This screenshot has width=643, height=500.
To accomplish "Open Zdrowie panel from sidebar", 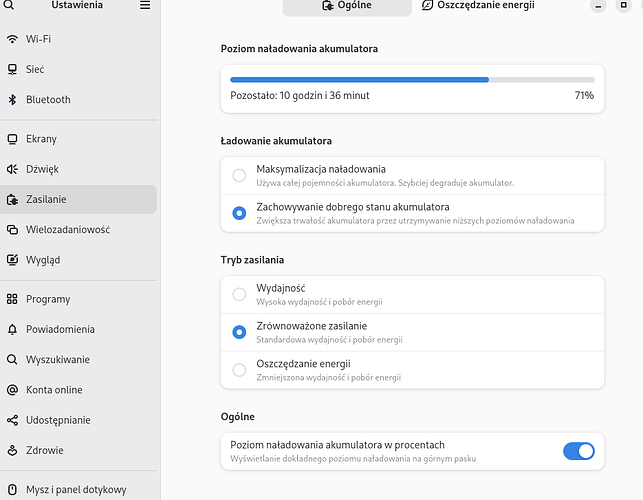I will (78, 450).
